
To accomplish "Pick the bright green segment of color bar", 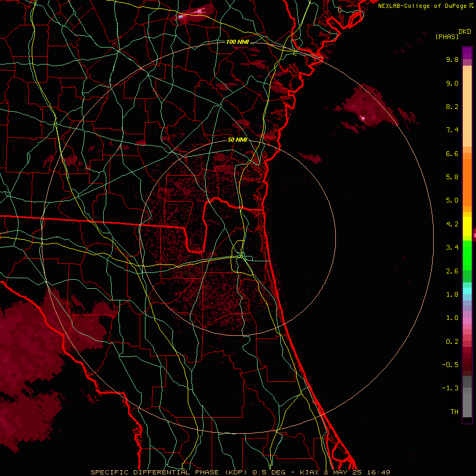I will coord(467,255).
